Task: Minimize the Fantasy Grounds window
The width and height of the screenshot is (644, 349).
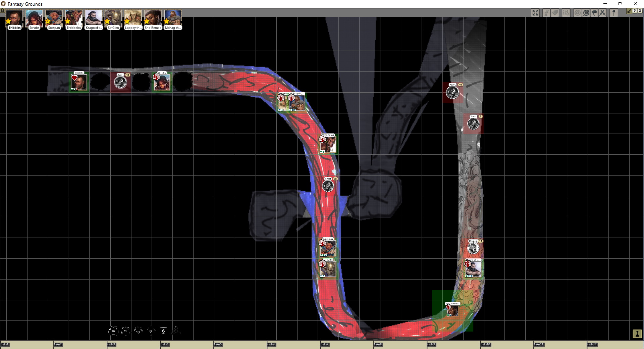Action: click(x=605, y=4)
